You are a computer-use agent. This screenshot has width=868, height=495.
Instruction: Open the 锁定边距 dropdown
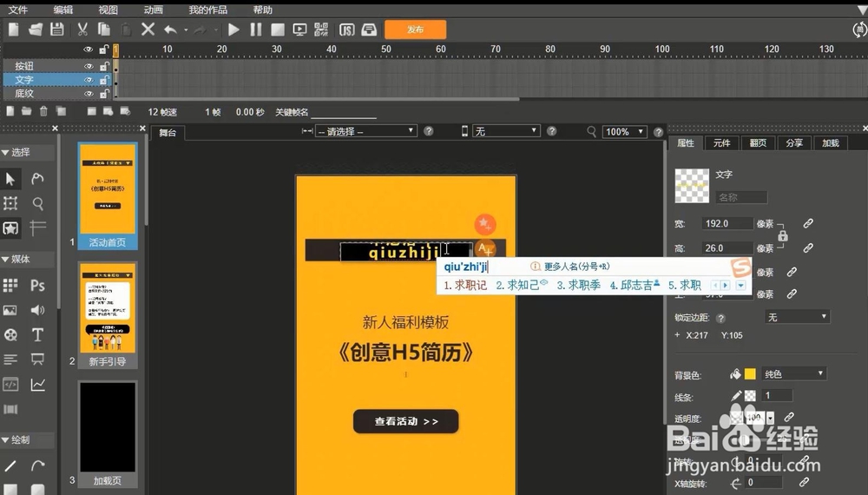click(797, 317)
